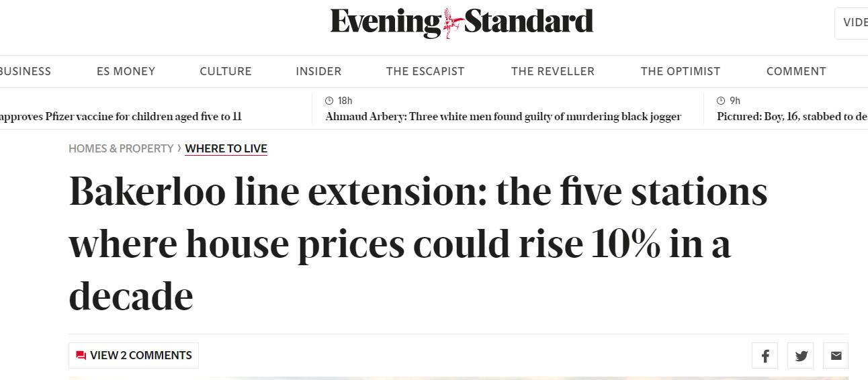This screenshot has height=380, width=868.
Task: Open the Where to Live breadcrumb link
Action: [x=226, y=148]
